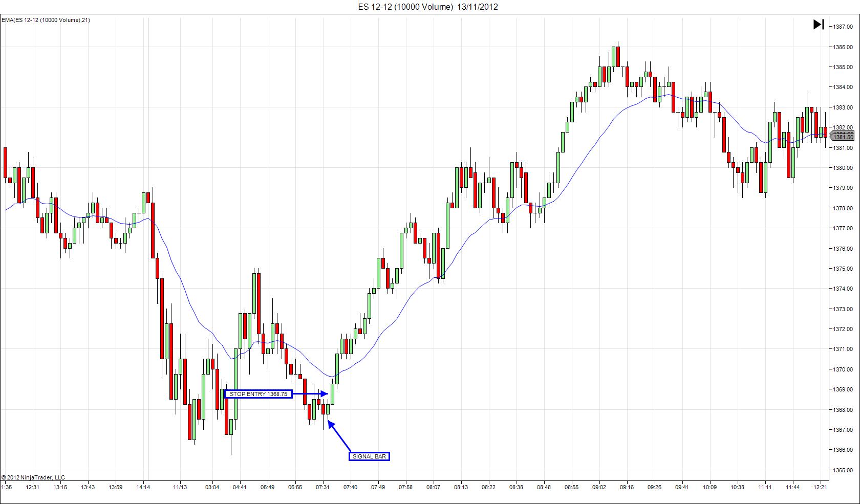Click the 1365.00 price axis label
The width and height of the screenshot is (860, 504).
click(843, 470)
